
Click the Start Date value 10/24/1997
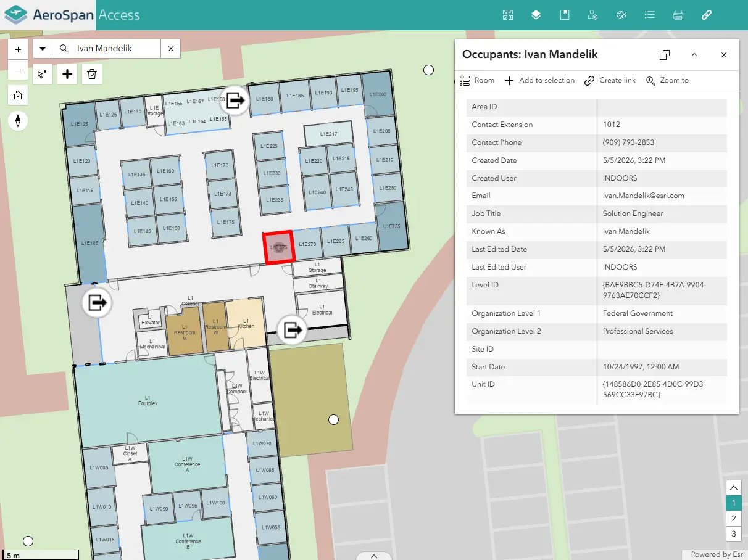(641, 367)
